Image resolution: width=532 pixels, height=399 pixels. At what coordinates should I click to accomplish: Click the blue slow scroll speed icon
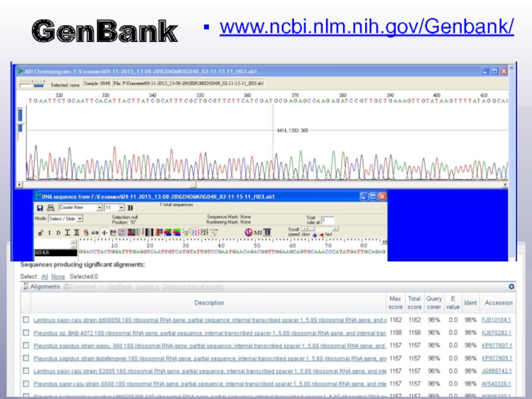315,235
